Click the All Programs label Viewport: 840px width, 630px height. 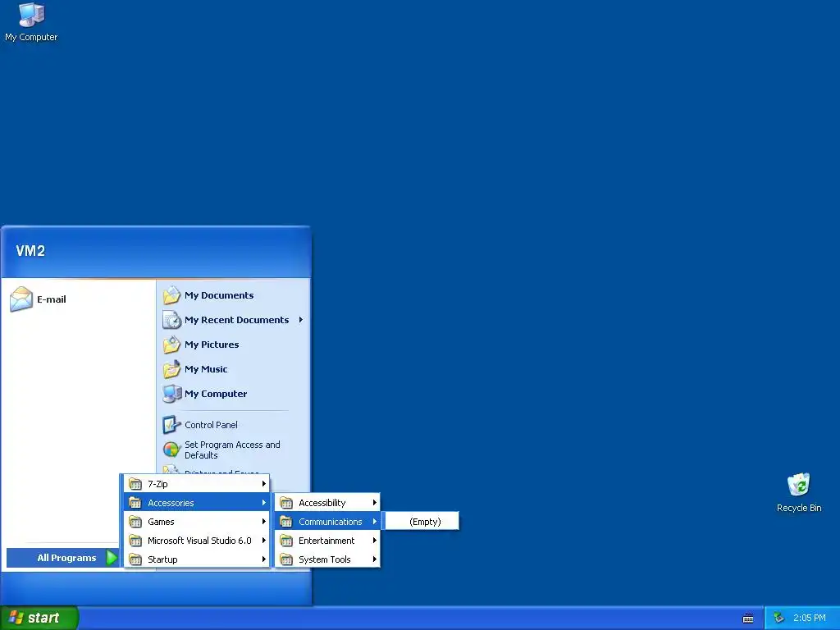(66, 558)
